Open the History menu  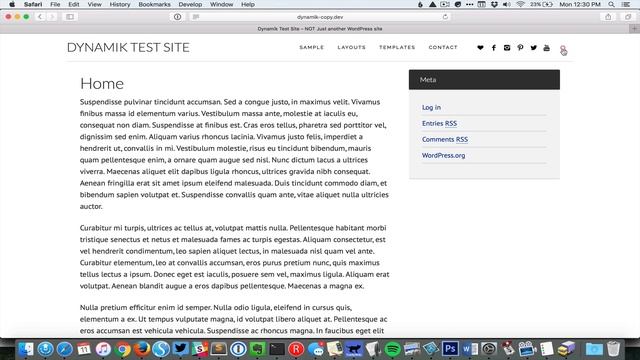(x=120, y=4)
